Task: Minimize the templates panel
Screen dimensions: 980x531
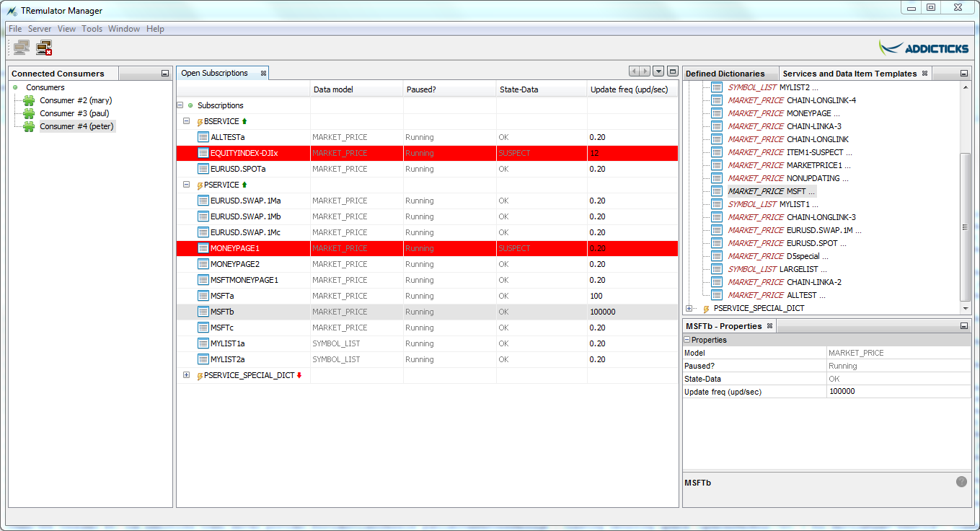Action: pyautogui.click(x=964, y=74)
